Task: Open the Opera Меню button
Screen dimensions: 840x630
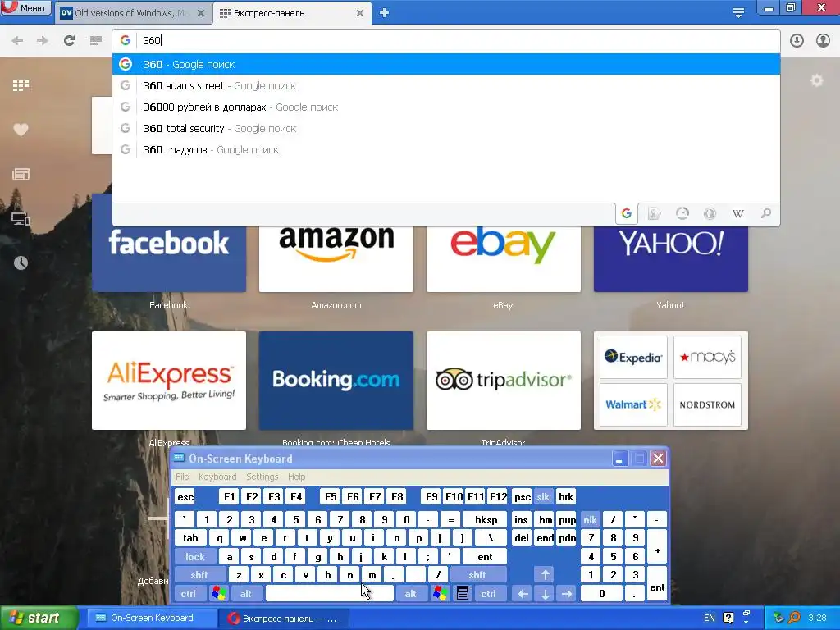Action: pyautogui.click(x=25, y=7)
